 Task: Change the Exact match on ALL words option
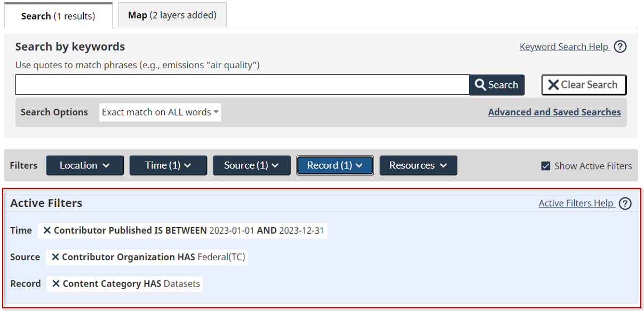click(x=160, y=113)
